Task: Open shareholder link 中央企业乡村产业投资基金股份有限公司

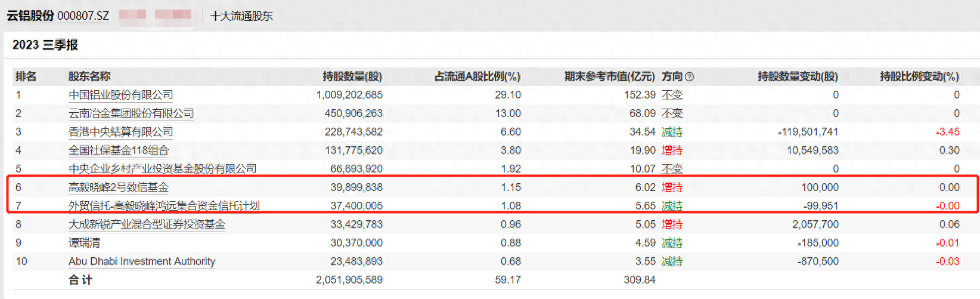Action: click(x=163, y=169)
